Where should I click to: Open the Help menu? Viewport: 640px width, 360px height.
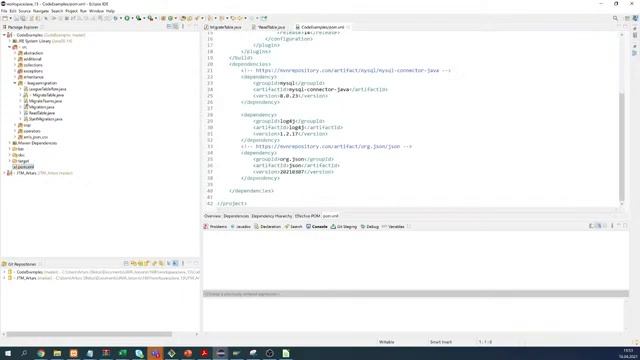(110, 11)
